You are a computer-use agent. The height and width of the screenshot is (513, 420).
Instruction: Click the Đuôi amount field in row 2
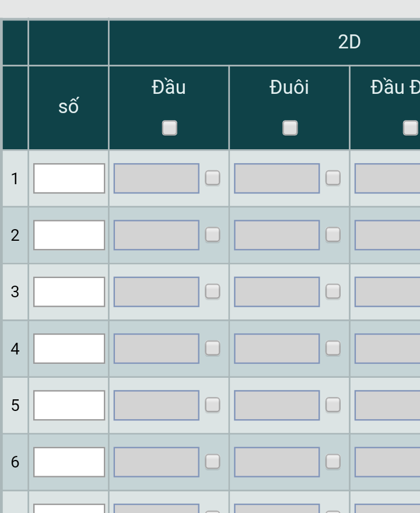click(277, 235)
